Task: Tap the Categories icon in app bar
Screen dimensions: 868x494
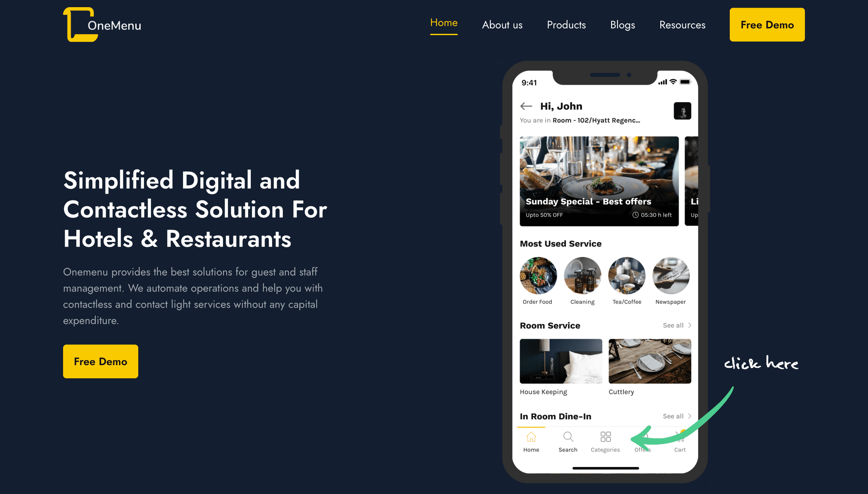Action: tap(604, 437)
